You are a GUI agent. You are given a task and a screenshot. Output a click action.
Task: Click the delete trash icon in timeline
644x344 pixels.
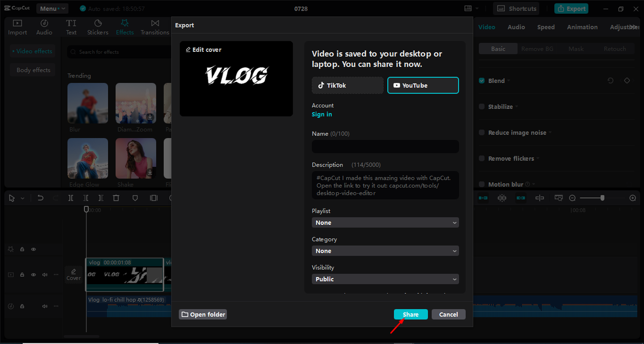[116, 198]
